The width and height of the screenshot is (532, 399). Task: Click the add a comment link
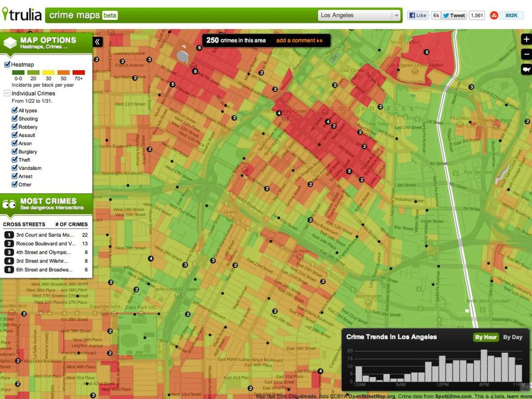tap(299, 41)
